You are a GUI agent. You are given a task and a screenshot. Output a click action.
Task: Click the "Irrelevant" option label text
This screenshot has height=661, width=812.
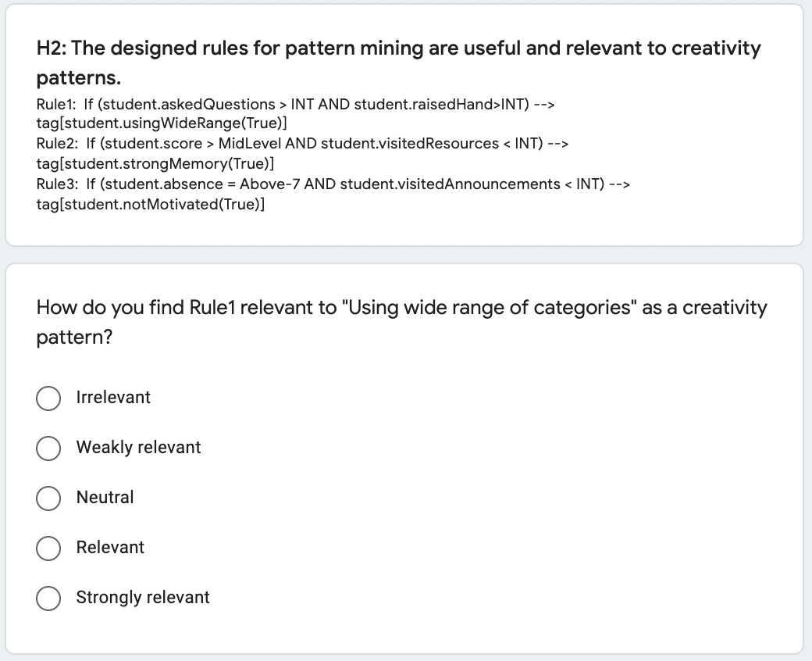tap(113, 398)
